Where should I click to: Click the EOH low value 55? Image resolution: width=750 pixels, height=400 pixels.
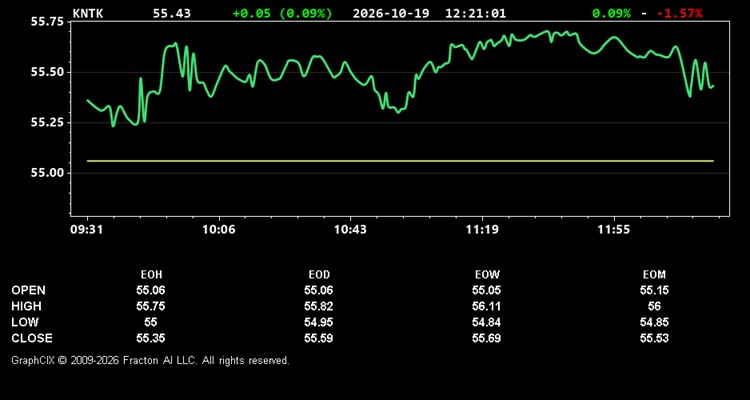151,322
